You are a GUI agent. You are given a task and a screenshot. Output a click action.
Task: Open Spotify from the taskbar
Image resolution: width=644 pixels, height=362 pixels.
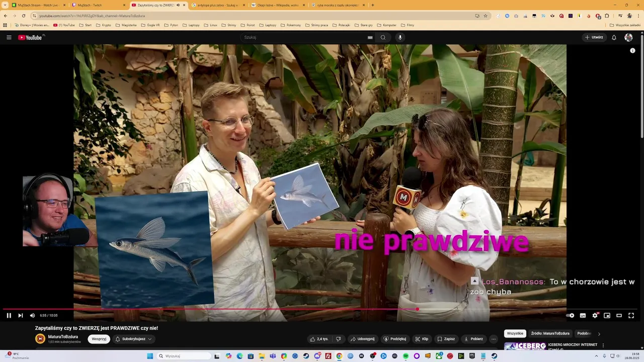pos(406,356)
